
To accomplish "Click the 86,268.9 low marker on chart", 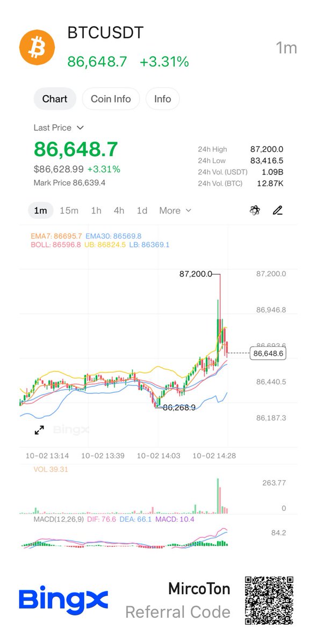I will [179, 407].
